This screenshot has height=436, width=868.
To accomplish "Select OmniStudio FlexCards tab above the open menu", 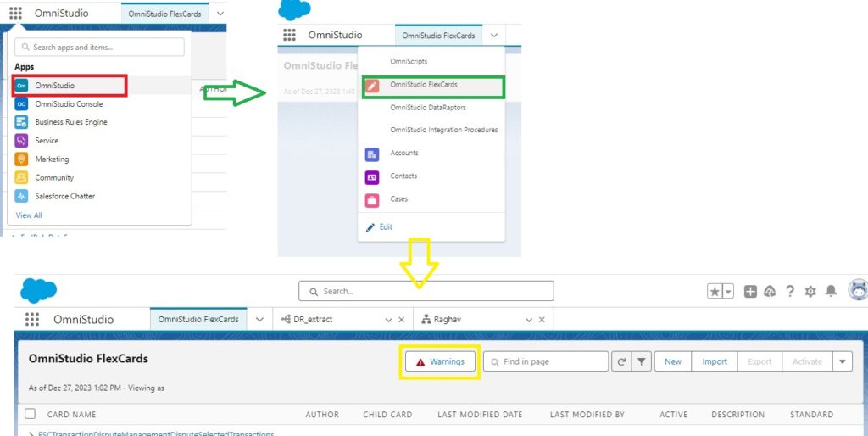I will pyautogui.click(x=438, y=36).
